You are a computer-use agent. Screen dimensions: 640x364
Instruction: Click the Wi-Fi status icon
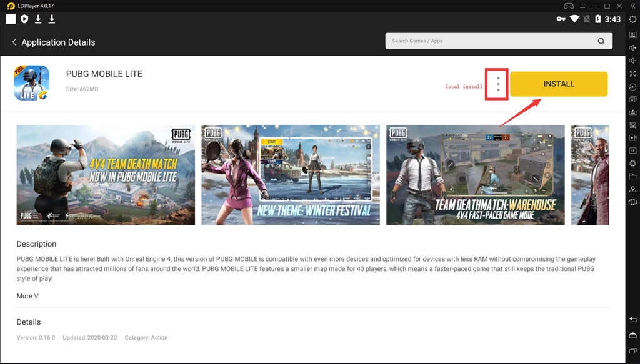[x=574, y=19]
